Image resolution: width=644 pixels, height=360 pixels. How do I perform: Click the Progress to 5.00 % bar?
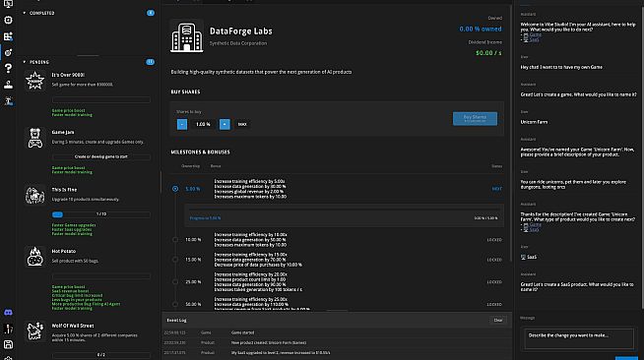coord(344,216)
